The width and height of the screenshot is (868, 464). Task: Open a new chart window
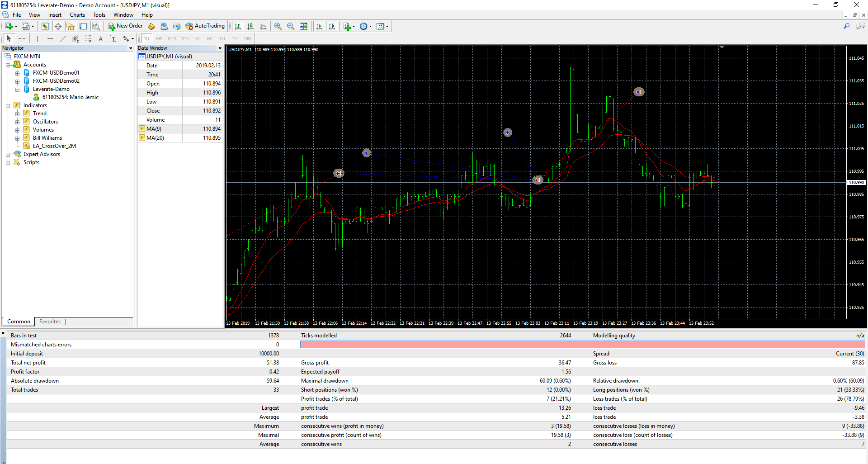9,26
